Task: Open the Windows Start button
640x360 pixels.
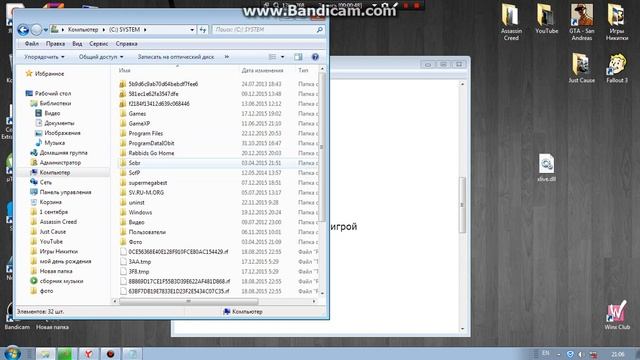Action: pyautogui.click(x=13, y=353)
